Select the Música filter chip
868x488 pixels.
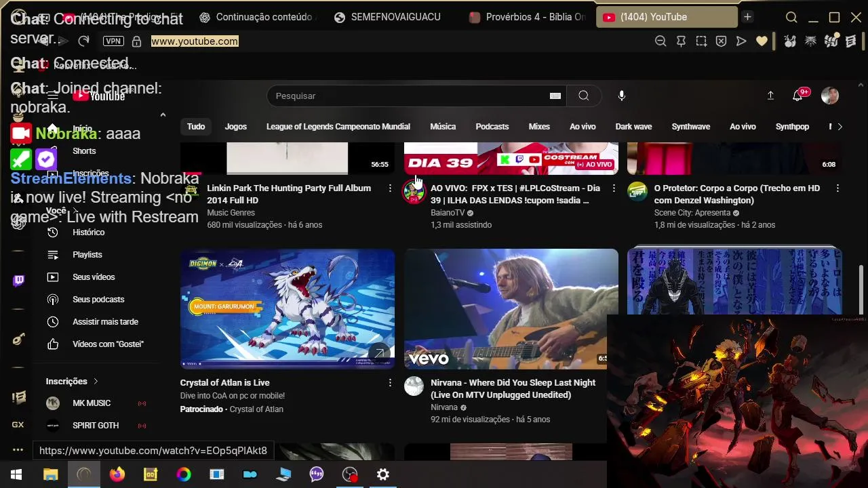click(443, 127)
